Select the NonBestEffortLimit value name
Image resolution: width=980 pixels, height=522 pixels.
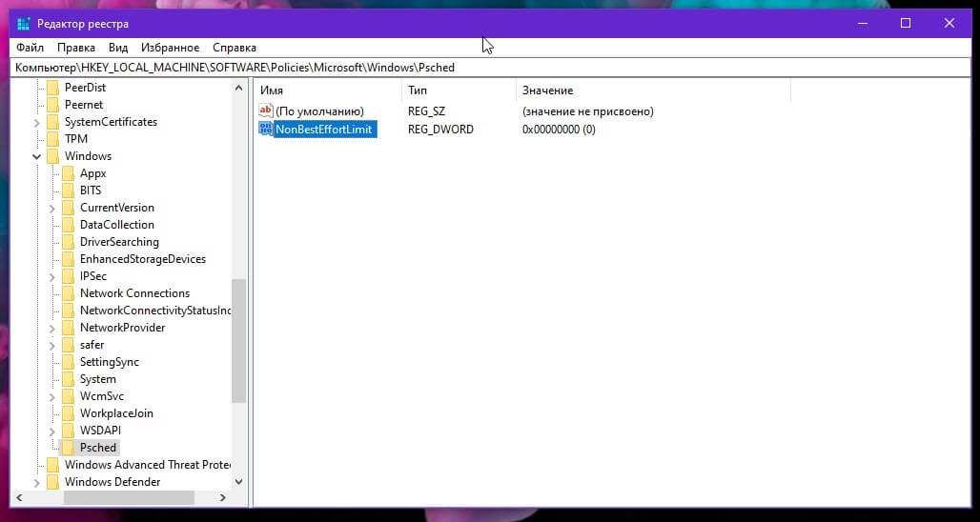point(324,130)
